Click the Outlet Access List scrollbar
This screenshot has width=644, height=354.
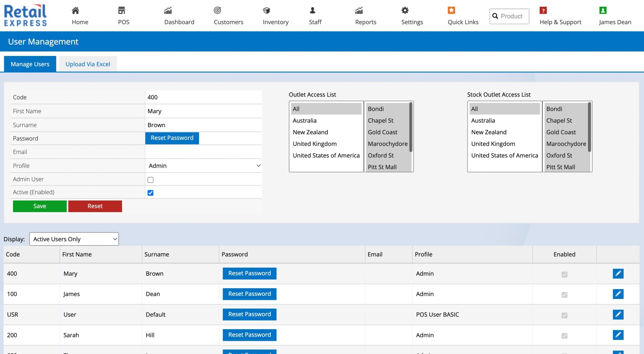tap(411, 127)
